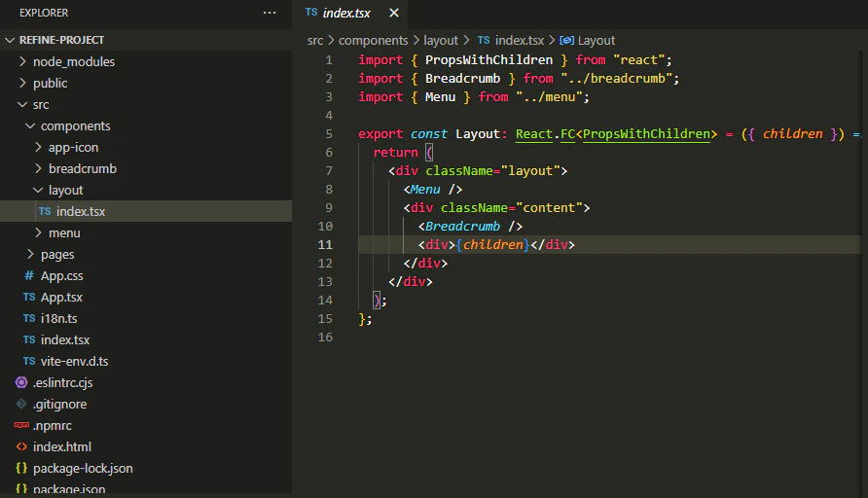This screenshot has height=498, width=868.
Task: Click the src segment in breadcrumb path
Action: point(315,40)
